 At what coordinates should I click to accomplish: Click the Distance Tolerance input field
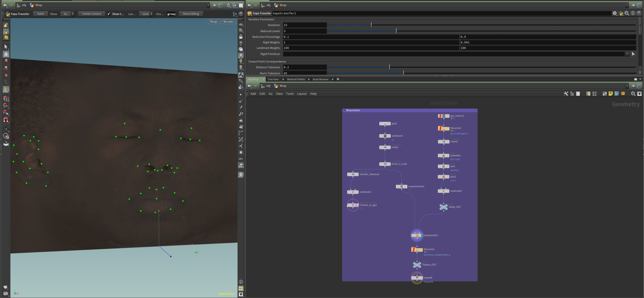click(x=305, y=67)
